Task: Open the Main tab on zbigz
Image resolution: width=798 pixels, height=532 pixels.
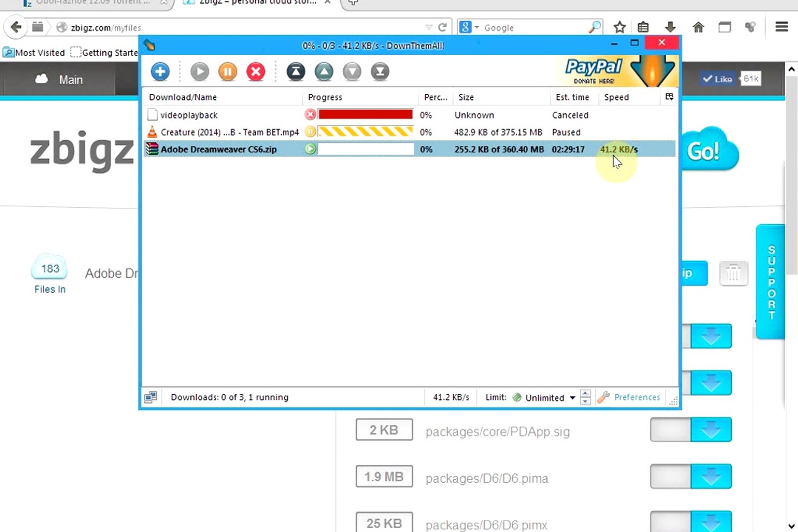Action: (x=59, y=79)
